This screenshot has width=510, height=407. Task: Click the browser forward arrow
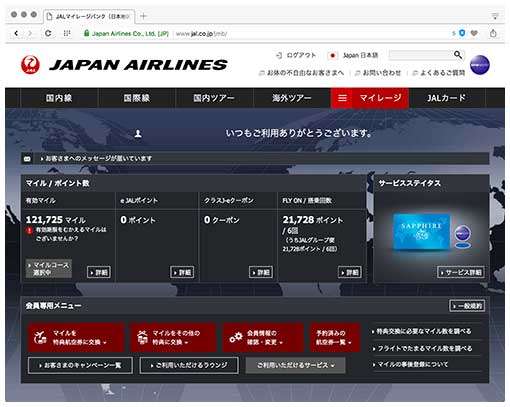point(30,33)
